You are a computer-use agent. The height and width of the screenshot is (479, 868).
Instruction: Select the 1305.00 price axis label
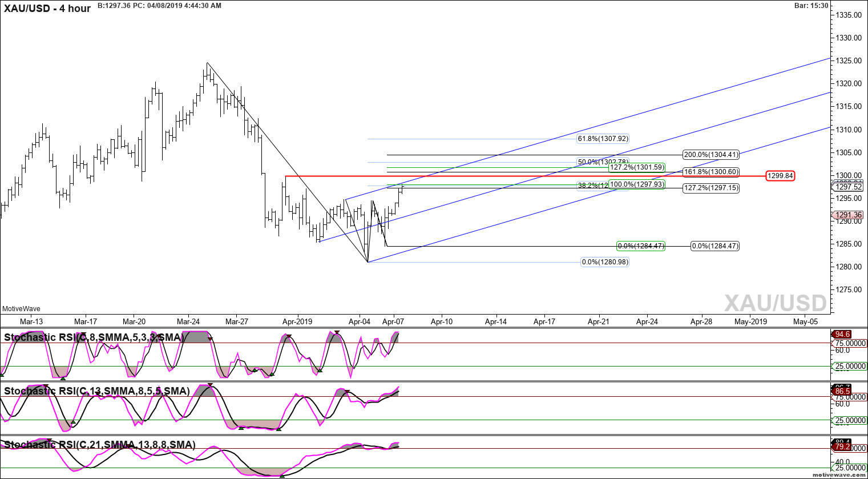849,152
